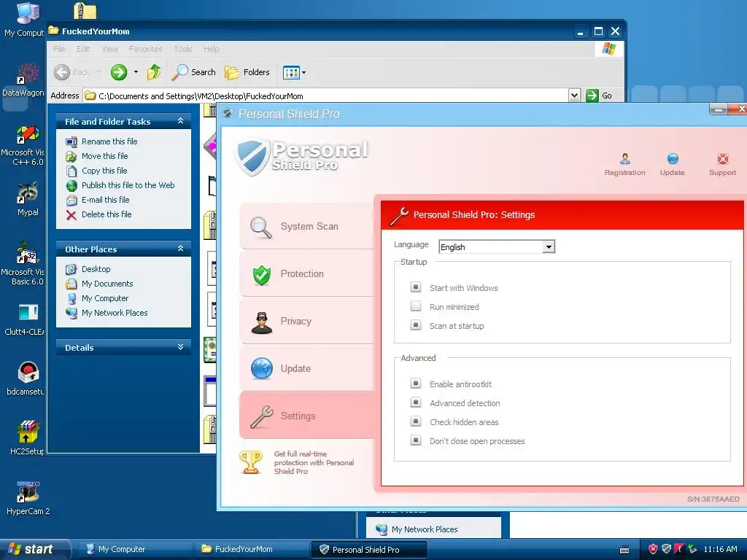Switch to My Computer taskbar button

(x=136, y=549)
